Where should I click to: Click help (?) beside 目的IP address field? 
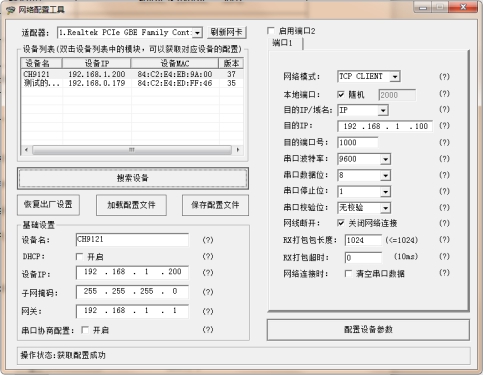coord(444,126)
